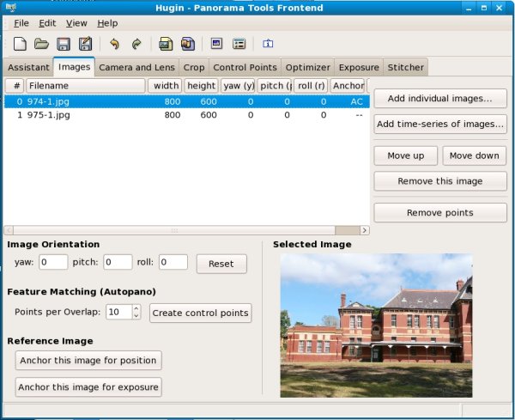Viewport: 515px width, 420px height.
Task: Click the add time-series images toolbar icon
Action: (187, 44)
